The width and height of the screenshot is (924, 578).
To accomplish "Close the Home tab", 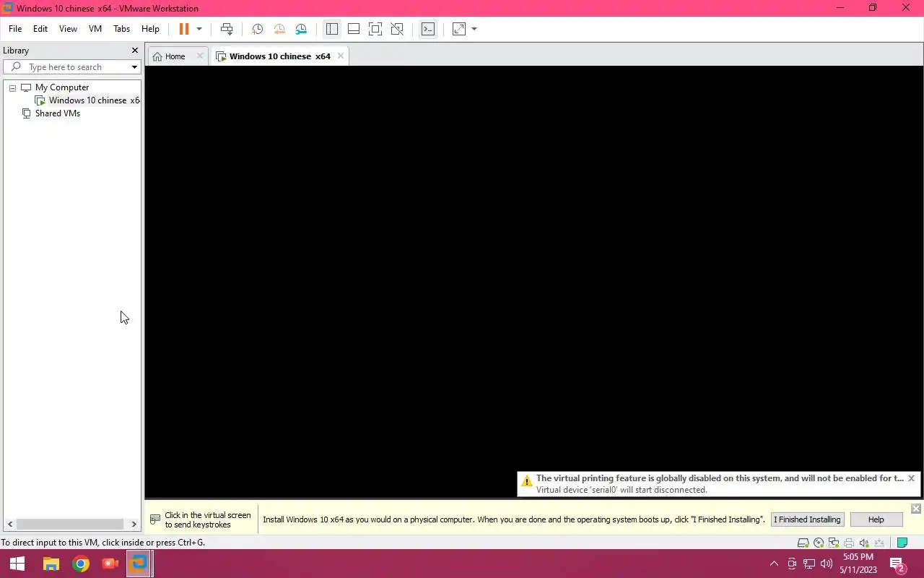I will click(x=200, y=56).
